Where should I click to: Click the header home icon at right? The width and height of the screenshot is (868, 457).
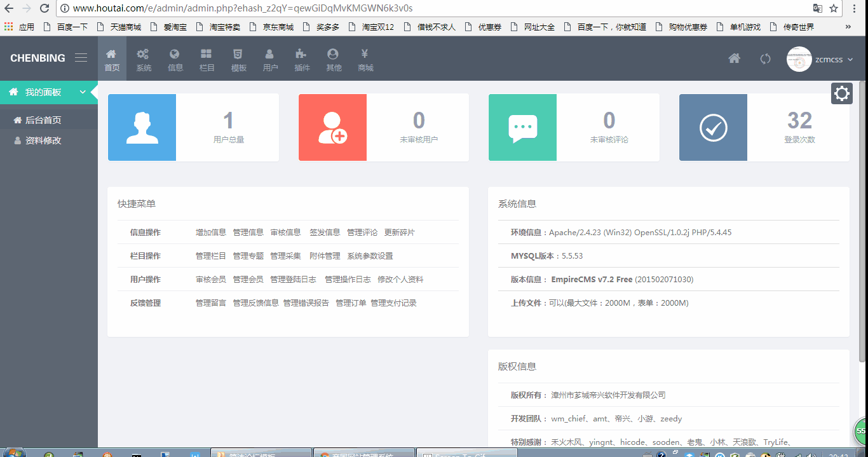[x=734, y=58]
